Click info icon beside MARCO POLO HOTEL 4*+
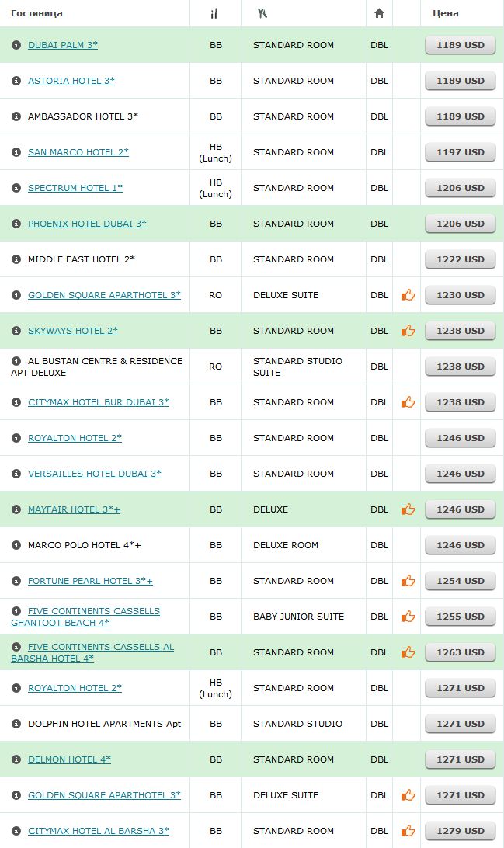504x848 pixels. [16, 544]
